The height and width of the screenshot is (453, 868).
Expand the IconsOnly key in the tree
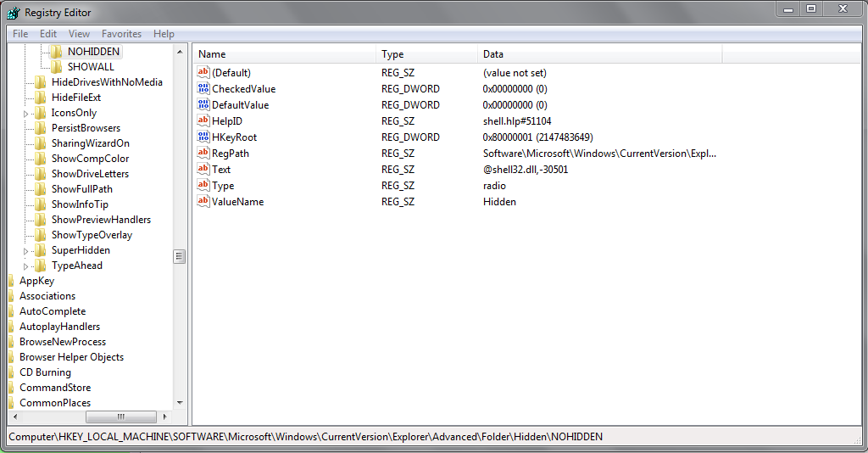pyautogui.click(x=25, y=114)
